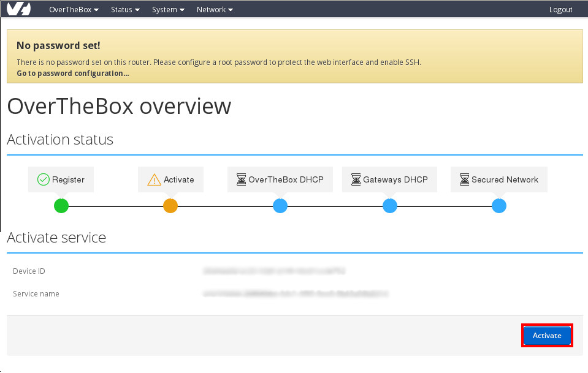
Task: Click the warning triangle icon beside Activate
Action: (x=153, y=179)
